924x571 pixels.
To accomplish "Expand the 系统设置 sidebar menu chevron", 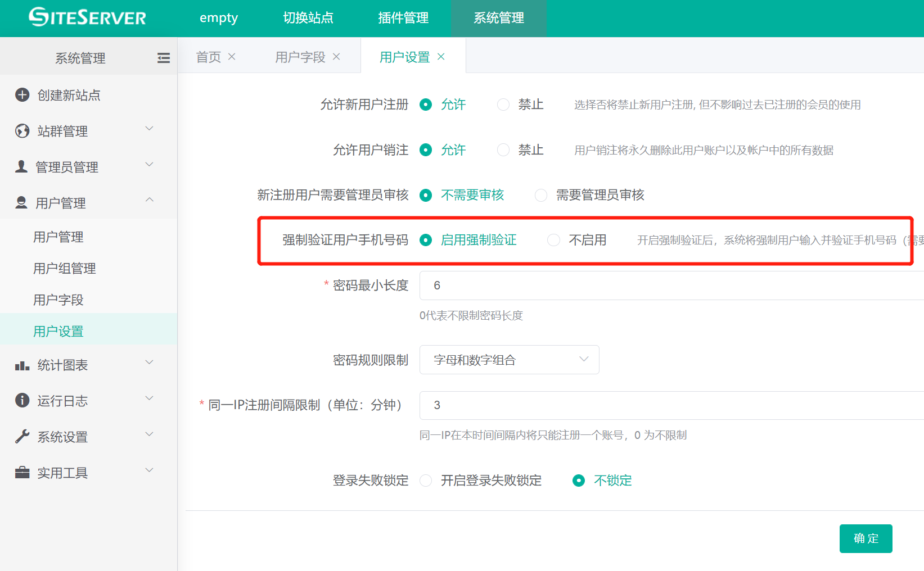I will coord(150,434).
